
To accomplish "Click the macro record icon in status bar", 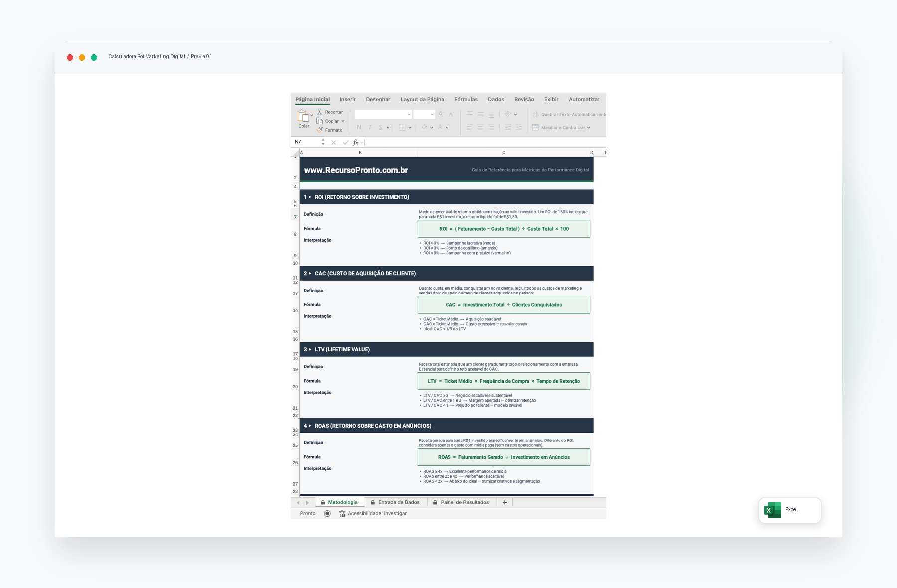I will coord(327,513).
